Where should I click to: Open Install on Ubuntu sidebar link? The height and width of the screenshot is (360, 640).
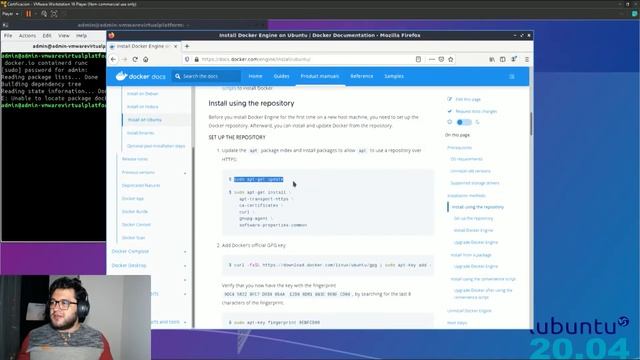point(144,120)
